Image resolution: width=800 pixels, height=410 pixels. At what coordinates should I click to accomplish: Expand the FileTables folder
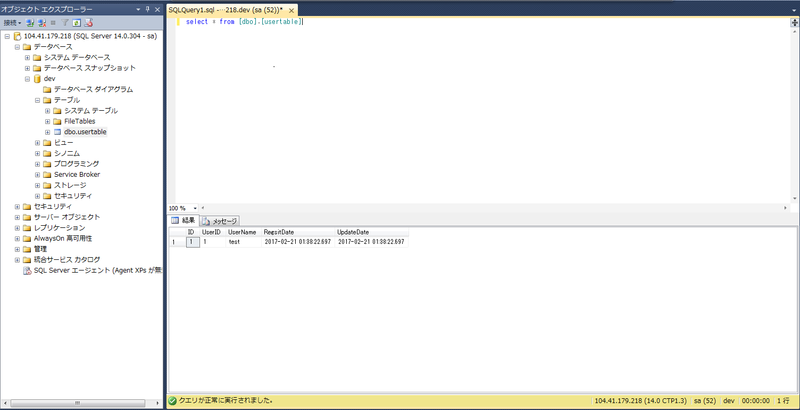pyautogui.click(x=48, y=121)
